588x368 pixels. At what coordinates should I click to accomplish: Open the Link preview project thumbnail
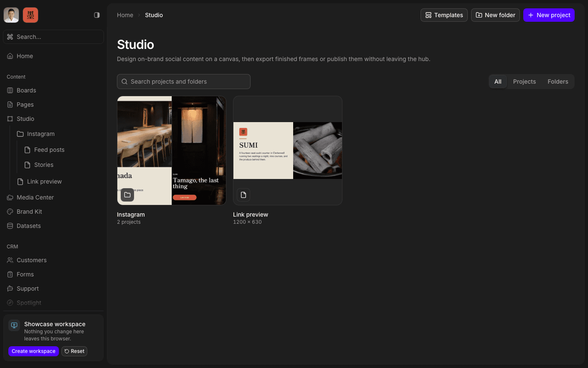click(288, 151)
